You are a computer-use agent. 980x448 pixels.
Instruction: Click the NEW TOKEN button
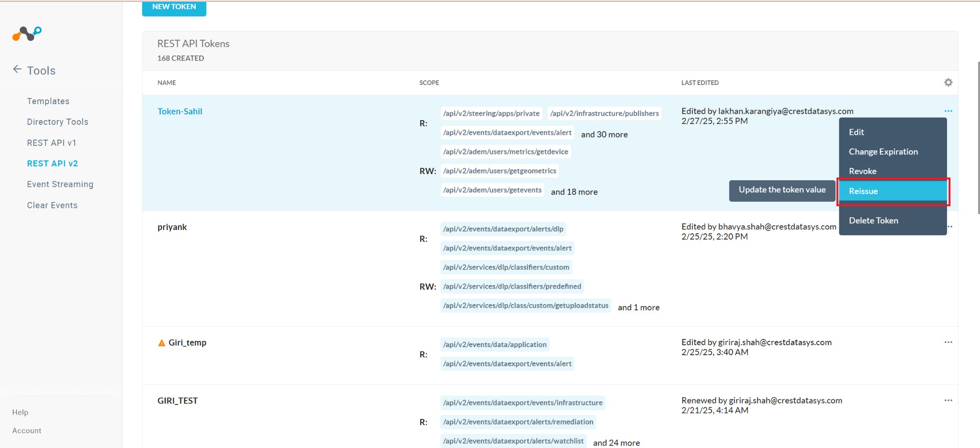point(174,7)
